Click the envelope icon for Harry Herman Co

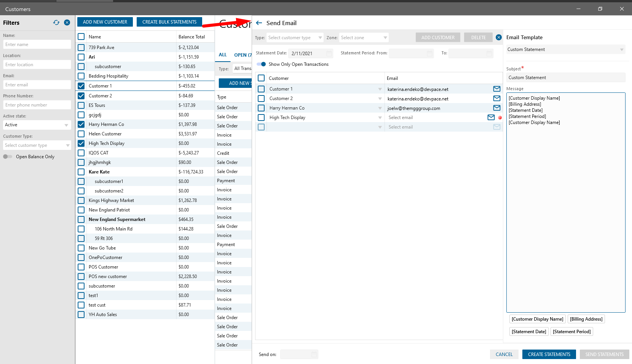(x=497, y=108)
